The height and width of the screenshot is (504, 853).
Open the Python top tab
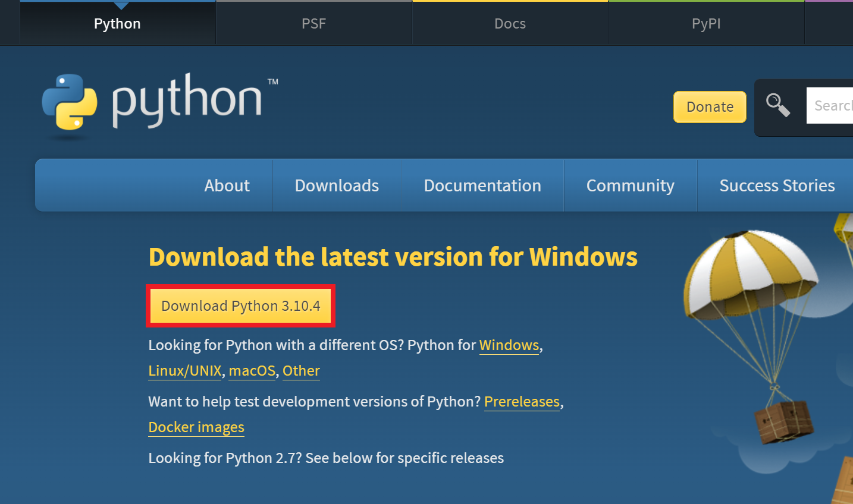[117, 23]
